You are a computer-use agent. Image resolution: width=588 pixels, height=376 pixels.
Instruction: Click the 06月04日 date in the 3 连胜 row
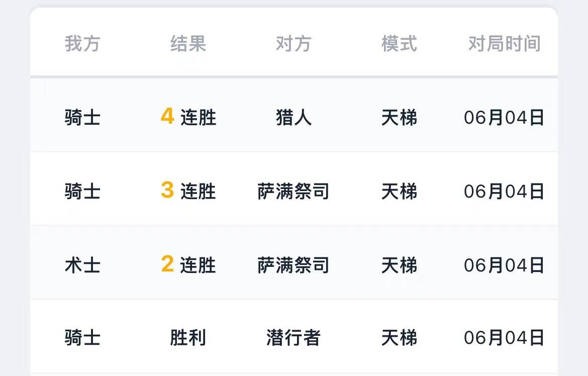tap(504, 191)
